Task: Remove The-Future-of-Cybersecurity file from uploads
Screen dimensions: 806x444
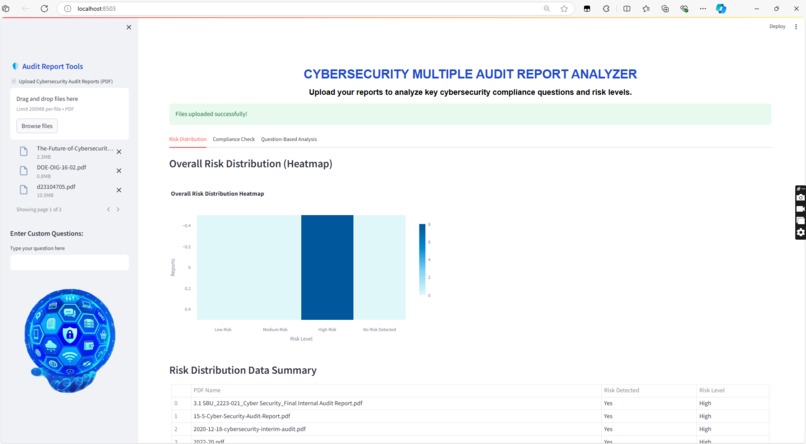Action: pyautogui.click(x=119, y=152)
